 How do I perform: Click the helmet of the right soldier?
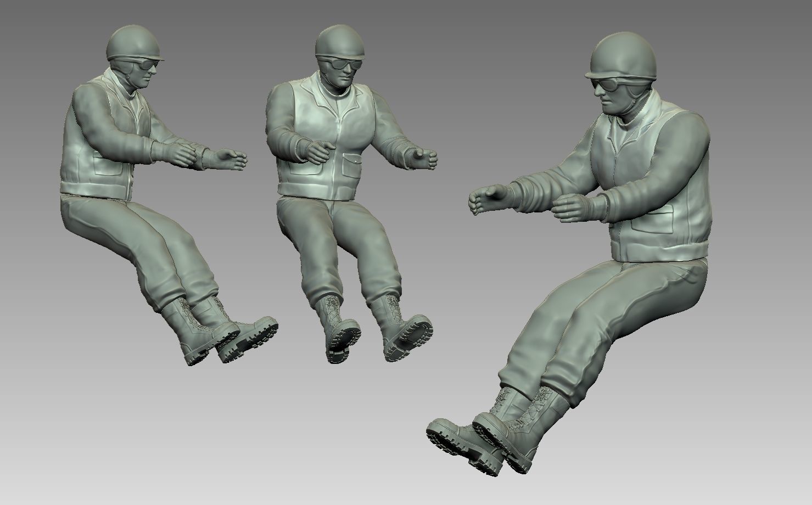coord(622,56)
